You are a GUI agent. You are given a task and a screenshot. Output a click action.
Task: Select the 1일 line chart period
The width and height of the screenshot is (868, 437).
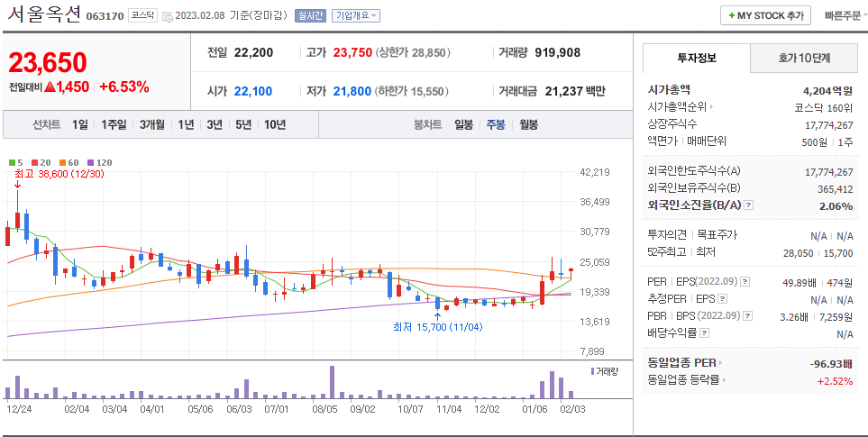pyautogui.click(x=79, y=124)
